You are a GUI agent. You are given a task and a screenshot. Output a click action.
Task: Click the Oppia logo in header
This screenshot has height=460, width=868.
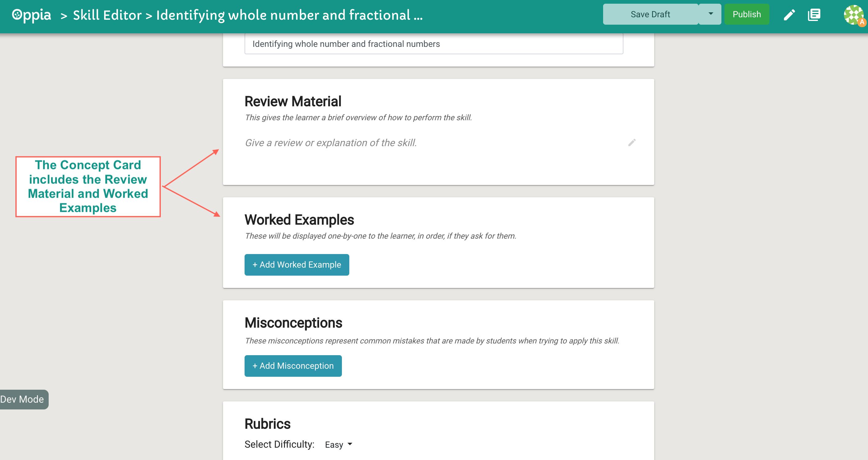click(31, 15)
